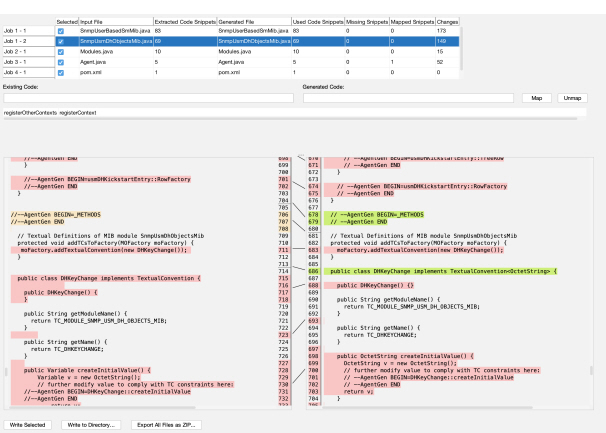
Task: Open the Write to Directory... dialog
Action: (x=91, y=425)
